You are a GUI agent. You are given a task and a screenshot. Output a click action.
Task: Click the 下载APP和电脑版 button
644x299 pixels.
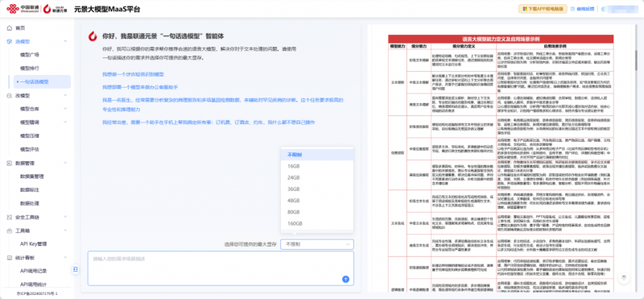[x=543, y=9]
